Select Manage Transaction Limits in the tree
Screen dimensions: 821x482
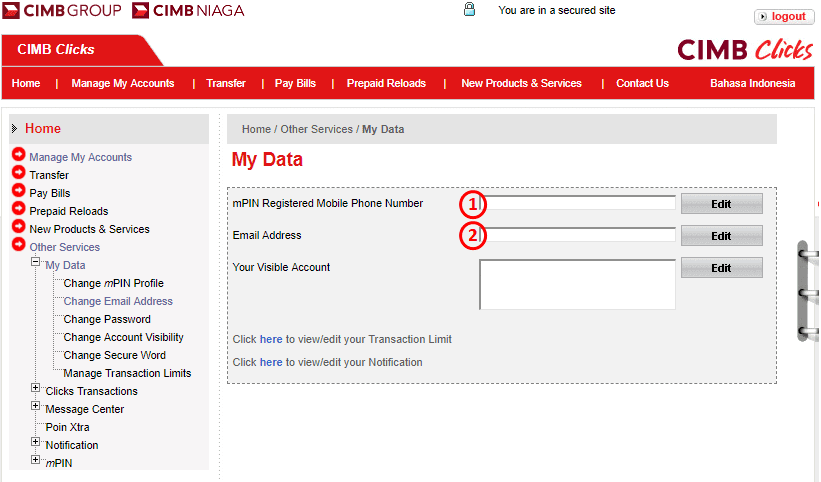pos(127,373)
